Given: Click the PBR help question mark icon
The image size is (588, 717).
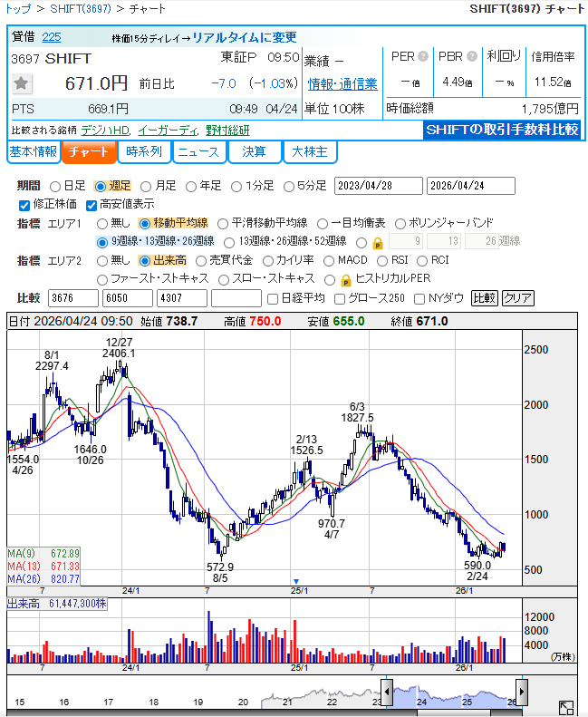Looking at the screenshot, I should (x=472, y=56).
